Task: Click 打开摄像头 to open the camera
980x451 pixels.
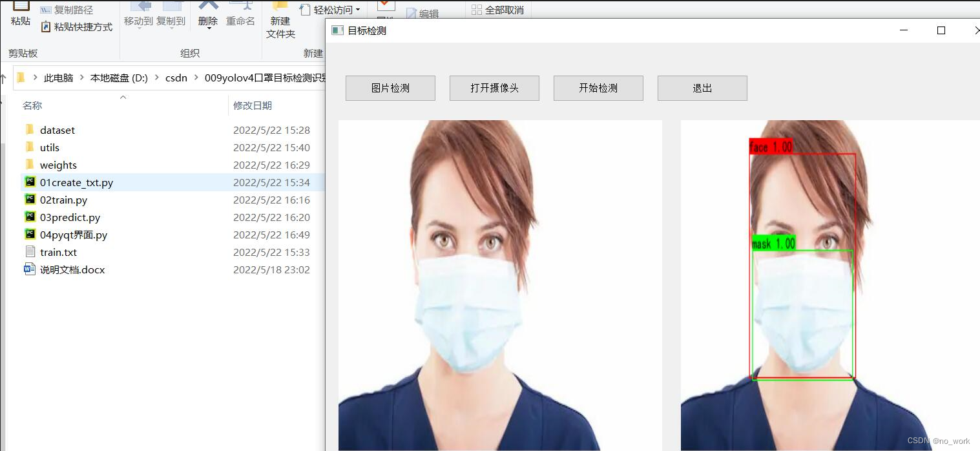Action: (x=494, y=88)
